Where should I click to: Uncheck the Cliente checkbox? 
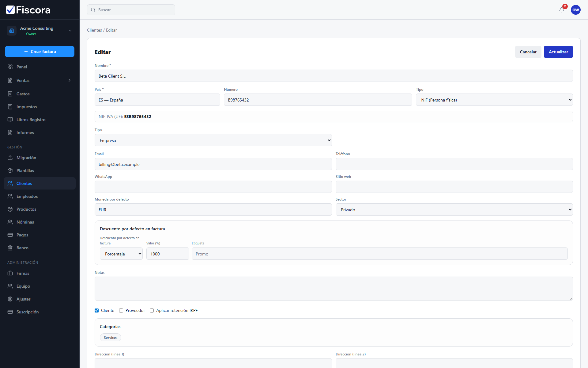97,310
